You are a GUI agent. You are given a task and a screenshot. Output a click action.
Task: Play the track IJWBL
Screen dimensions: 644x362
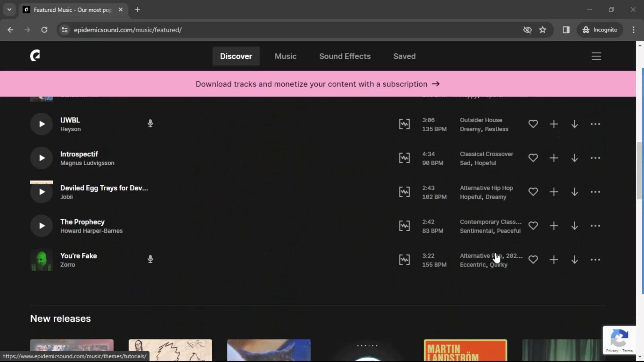41,124
